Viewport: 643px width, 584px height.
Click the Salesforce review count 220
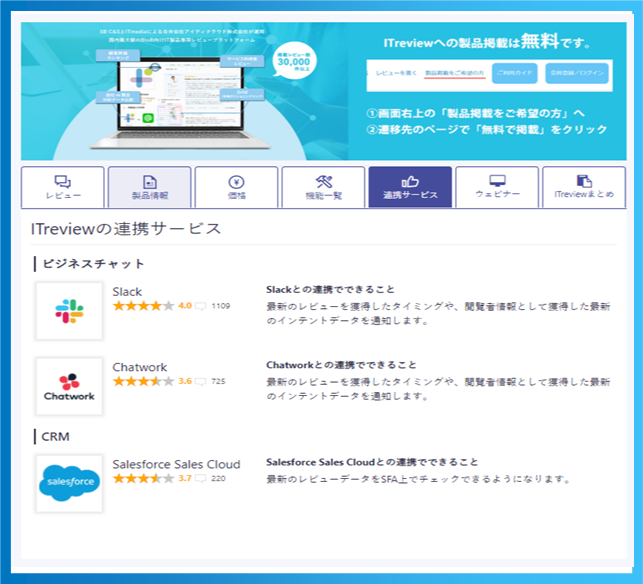click(218, 479)
